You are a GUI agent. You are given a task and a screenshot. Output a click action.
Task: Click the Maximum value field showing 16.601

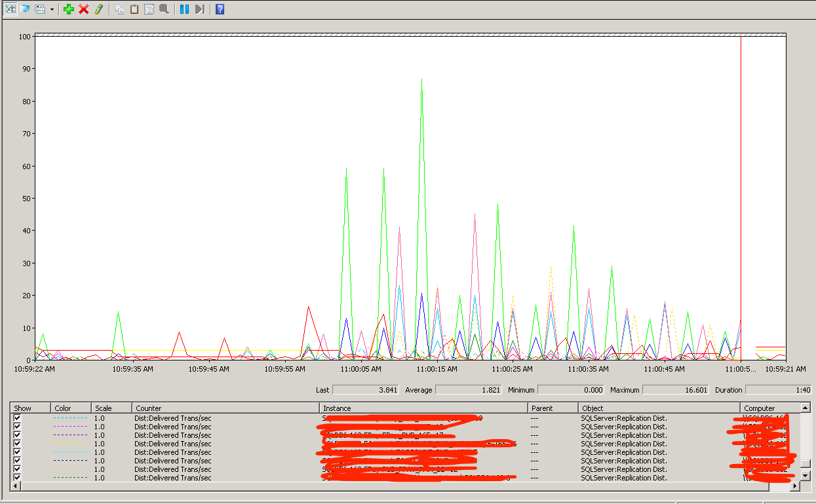[x=675, y=390]
